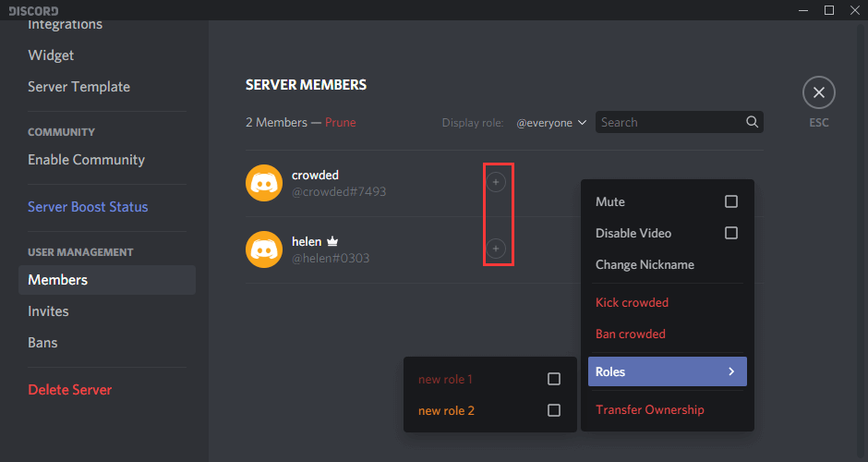868x462 pixels.
Task: Click the member Search input field
Action: pyautogui.click(x=669, y=122)
